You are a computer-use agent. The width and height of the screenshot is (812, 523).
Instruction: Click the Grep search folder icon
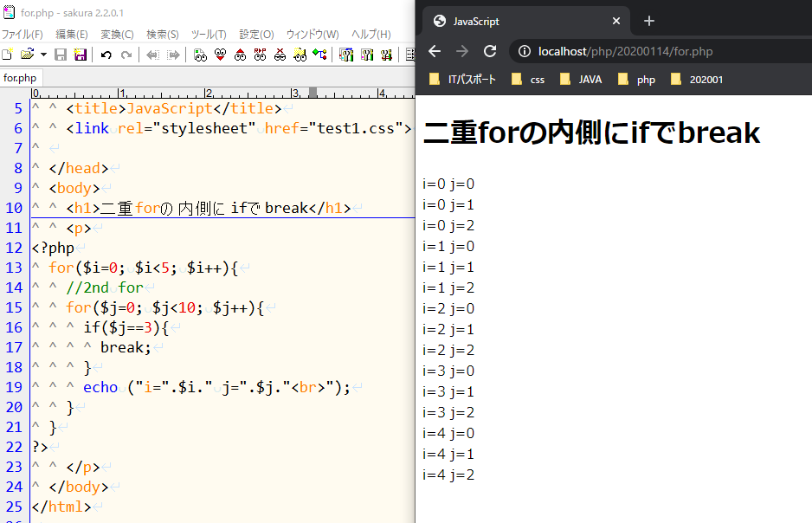click(x=300, y=55)
